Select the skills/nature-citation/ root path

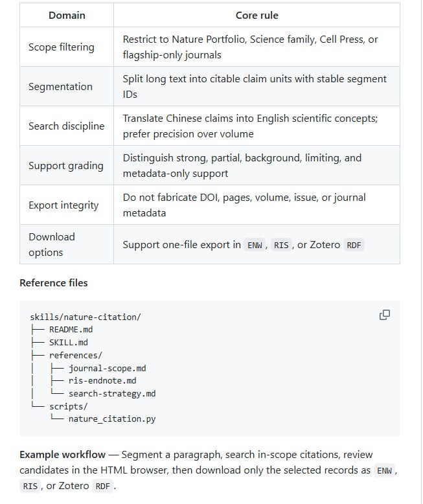[86, 317]
